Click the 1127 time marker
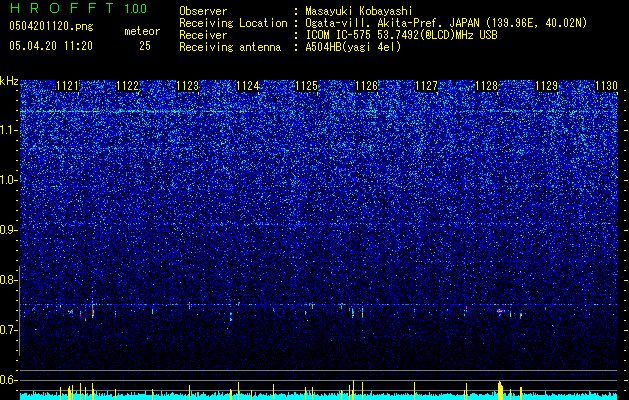The height and width of the screenshot is (400, 629). [426, 86]
